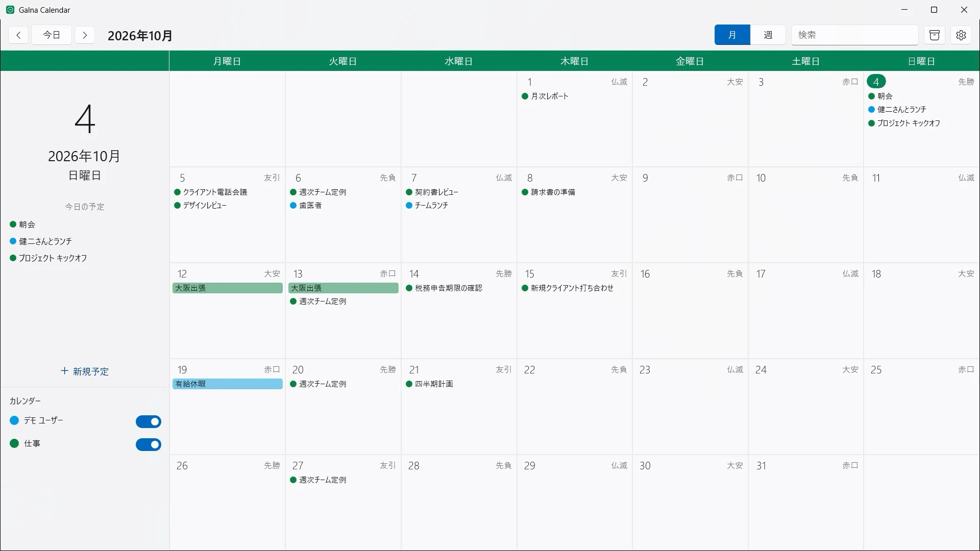Go to the next month with the right arrow
The width and height of the screenshot is (980, 551).
(x=85, y=35)
